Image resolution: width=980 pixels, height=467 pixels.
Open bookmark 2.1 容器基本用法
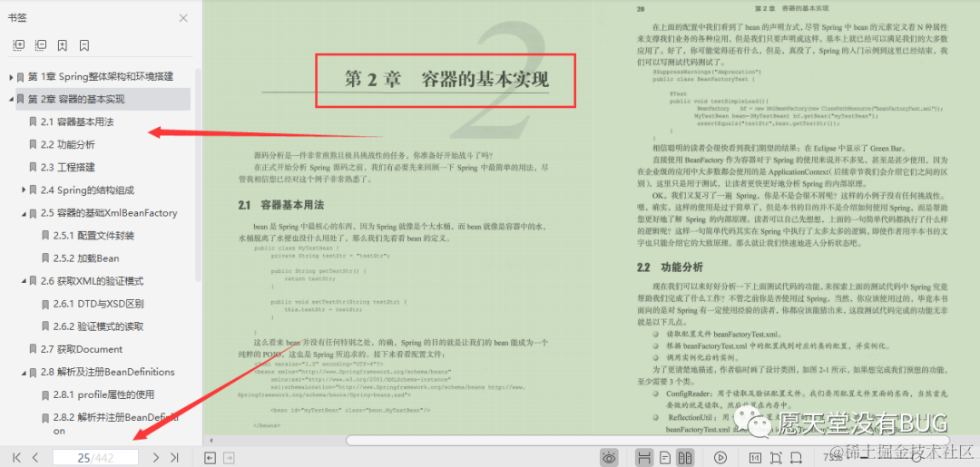click(x=77, y=122)
